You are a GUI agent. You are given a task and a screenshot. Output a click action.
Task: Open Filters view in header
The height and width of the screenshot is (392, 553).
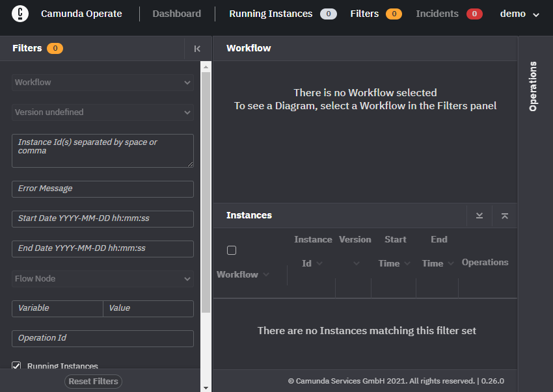(x=364, y=14)
